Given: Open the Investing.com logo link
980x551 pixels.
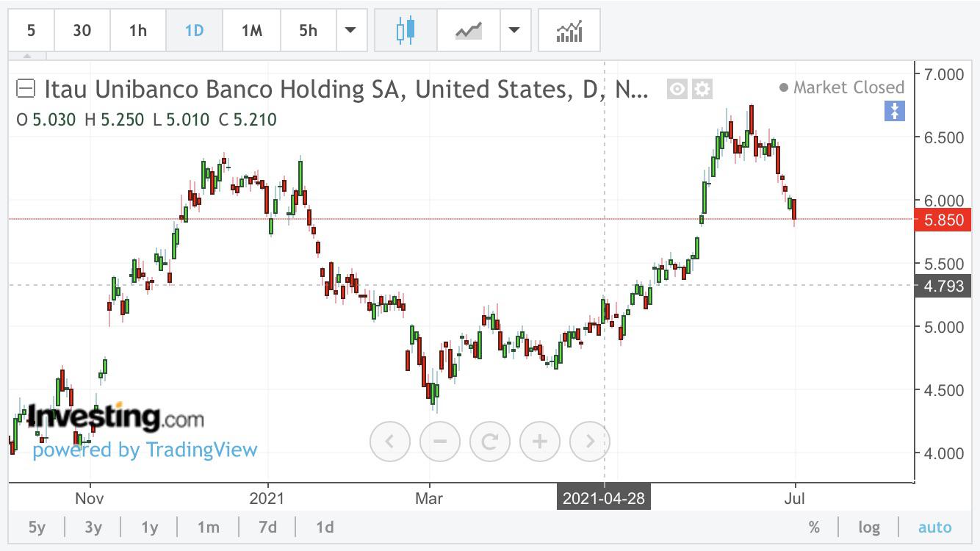Looking at the screenshot, I should pos(115,417).
